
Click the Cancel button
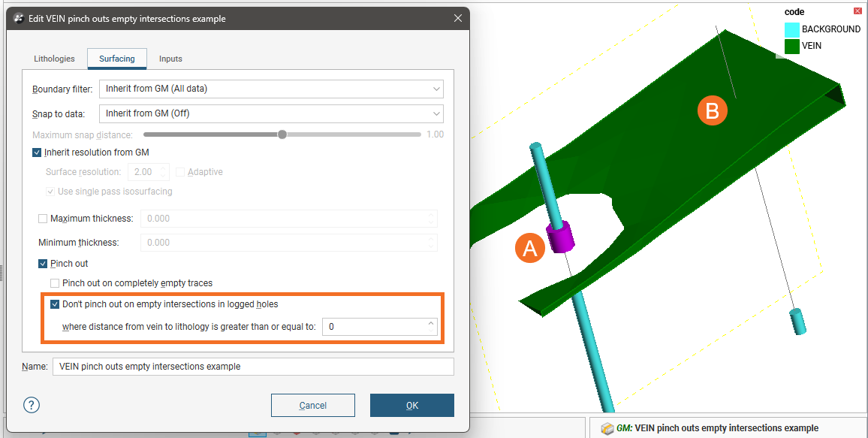point(313,406)
